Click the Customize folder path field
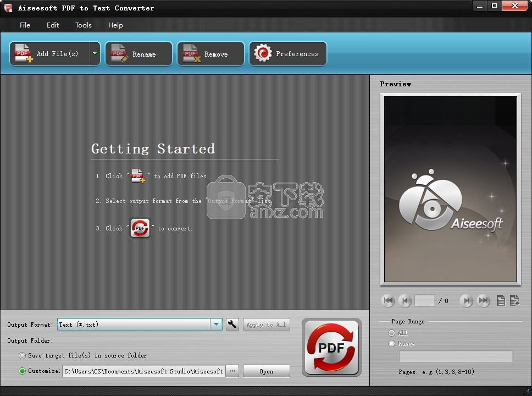The height and width of the screenshot is (396, 532). [143, 371]
